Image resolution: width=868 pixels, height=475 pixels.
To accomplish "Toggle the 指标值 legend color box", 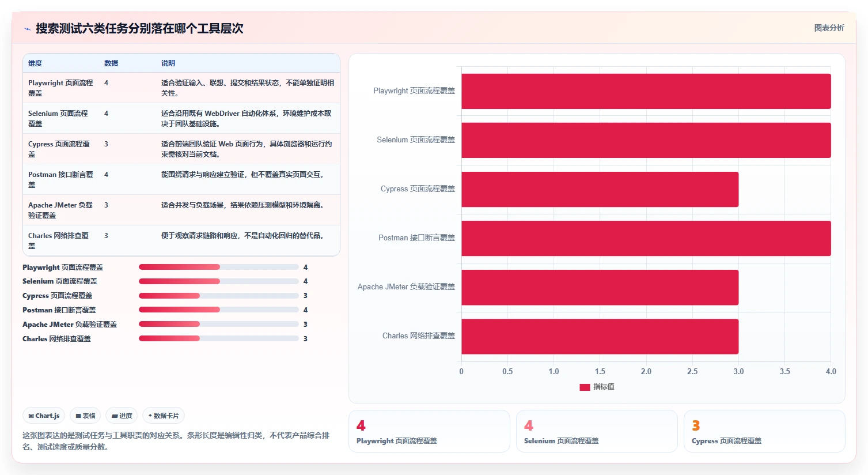I will (585, 387).
